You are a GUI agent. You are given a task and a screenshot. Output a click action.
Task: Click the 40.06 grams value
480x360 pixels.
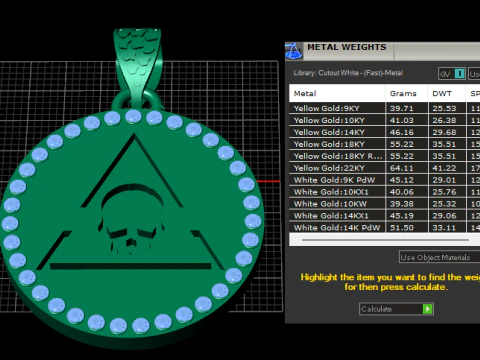pos(402,192)
